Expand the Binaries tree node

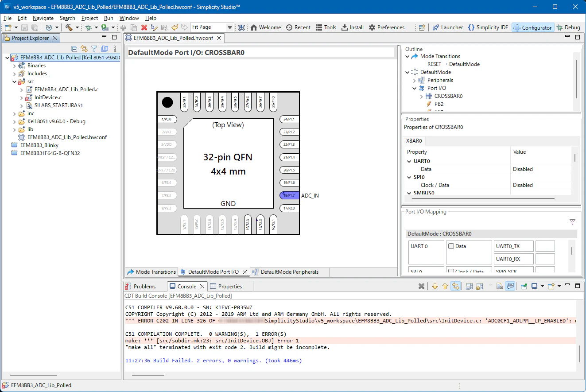tap(14, 66)
